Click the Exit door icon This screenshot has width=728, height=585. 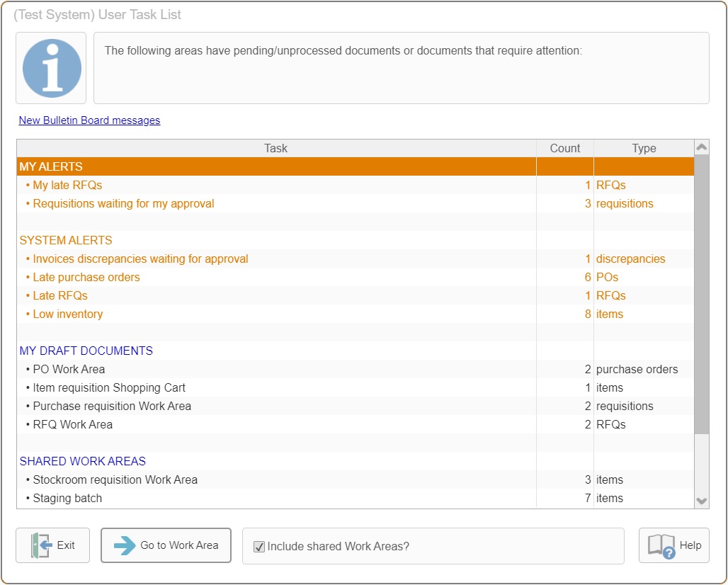pos(41,545)
